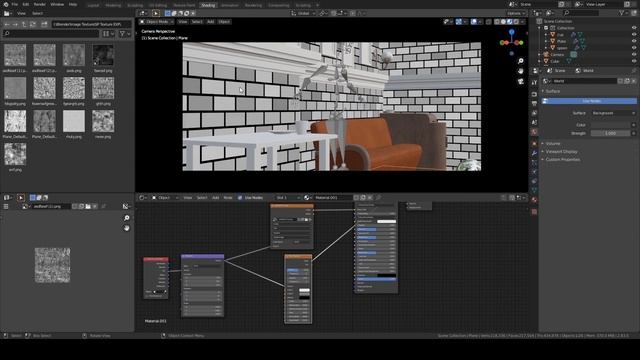640x360 pixels.
Task: Open the World properties tab
Action: 534,132
